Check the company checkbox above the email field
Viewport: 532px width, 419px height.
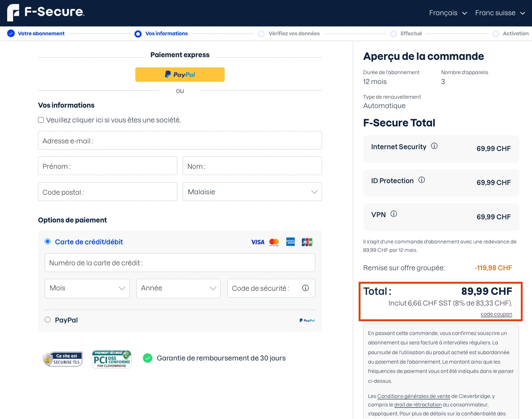(41, 120)
